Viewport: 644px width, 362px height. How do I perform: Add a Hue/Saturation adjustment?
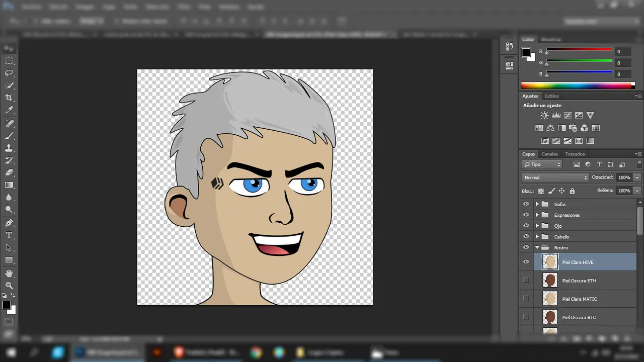pyautogui.click(x=539, y=128)
